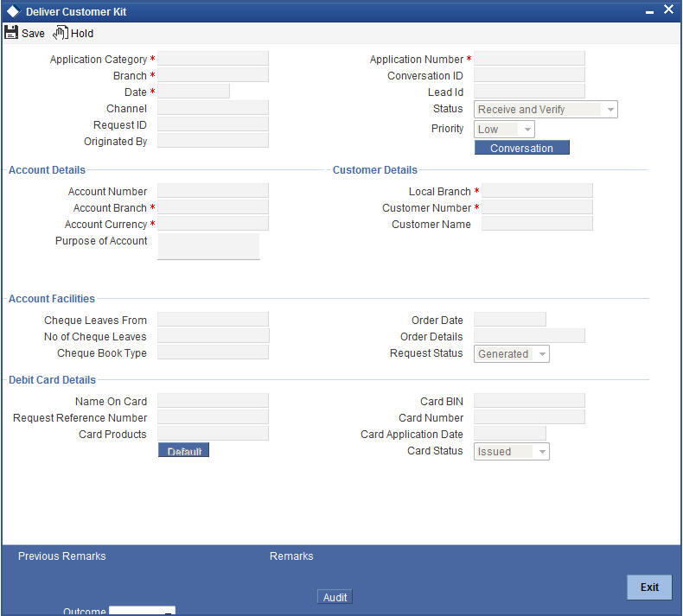Click the Account Currency input field

213,224
